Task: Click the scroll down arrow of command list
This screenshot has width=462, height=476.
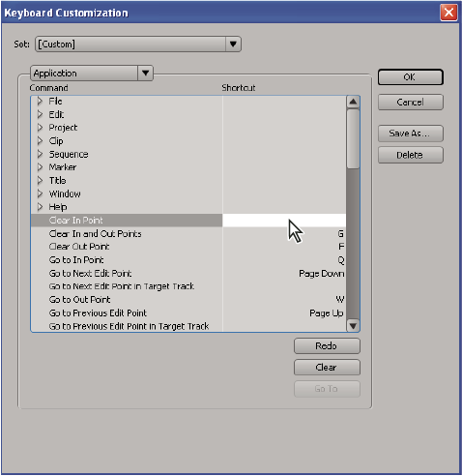Action: (353, 326)
